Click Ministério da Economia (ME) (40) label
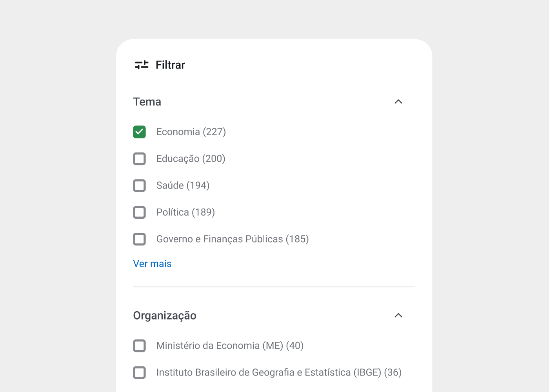Screen dimensions: 549x392 point(230,346)
